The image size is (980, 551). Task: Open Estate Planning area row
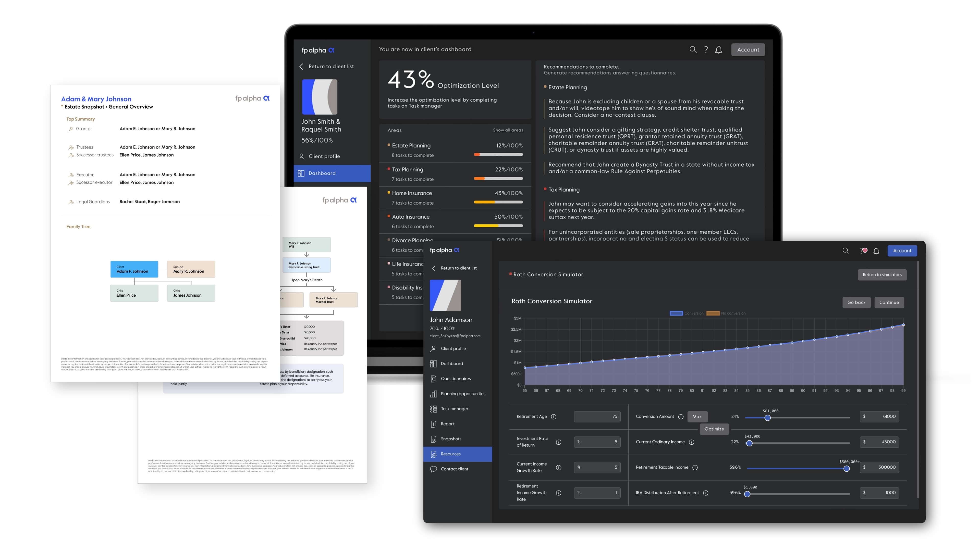point(455,150)
